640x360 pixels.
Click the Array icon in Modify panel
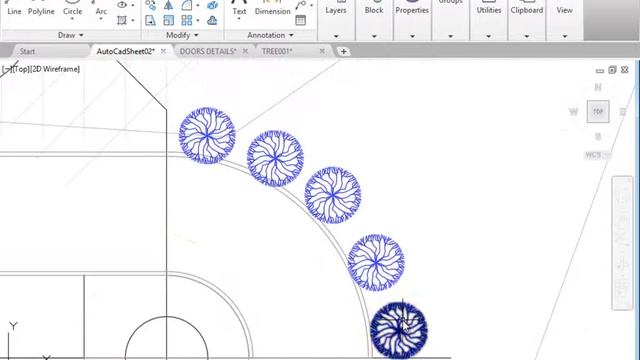tap(187, 20)
